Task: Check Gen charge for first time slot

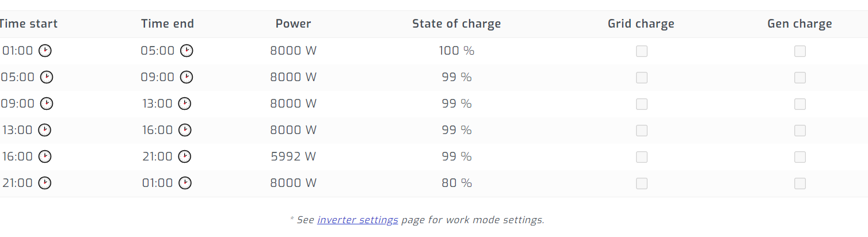Action: [x=800, y=51]
